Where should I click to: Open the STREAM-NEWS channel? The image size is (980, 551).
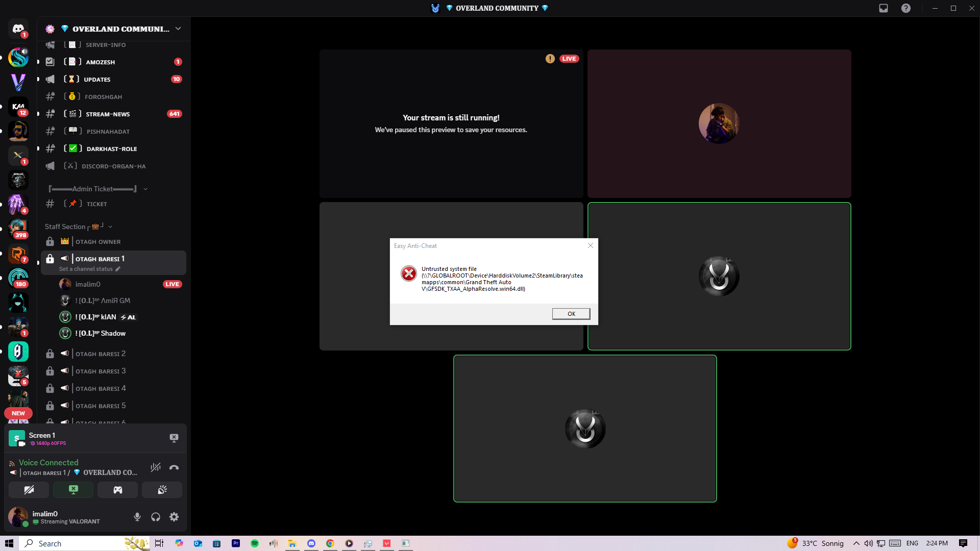tap(113, 114)
